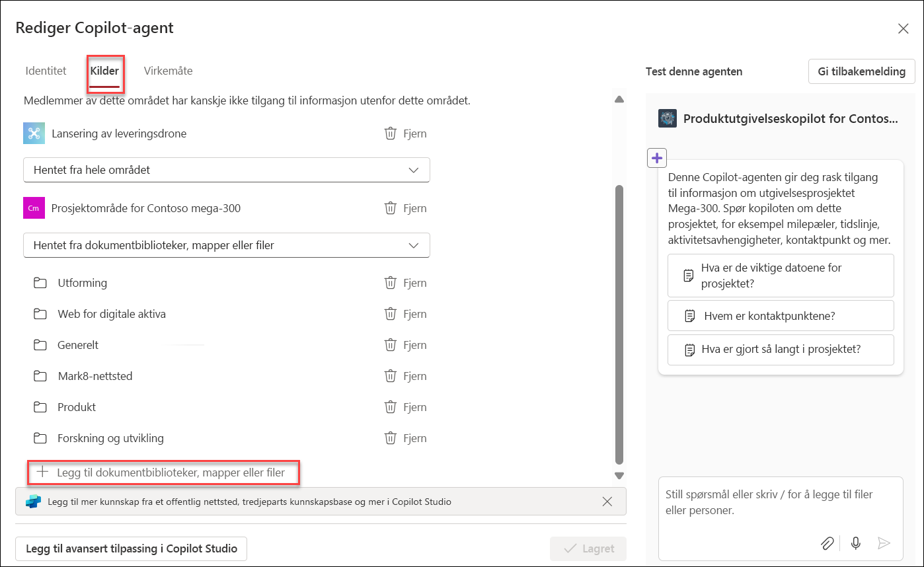Select the Utforming folder name
This screenshot has height=567, width=924.
click(83, 283)
